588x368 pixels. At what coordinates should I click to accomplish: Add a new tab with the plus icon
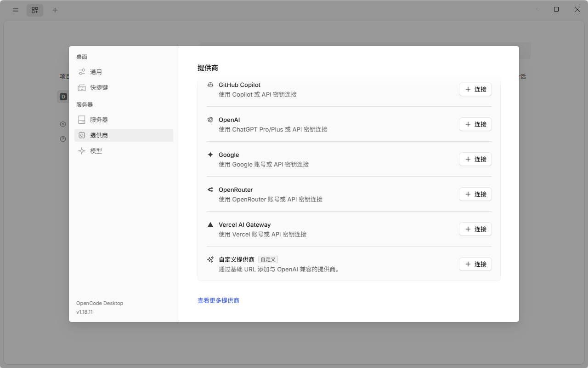[55, 10]
